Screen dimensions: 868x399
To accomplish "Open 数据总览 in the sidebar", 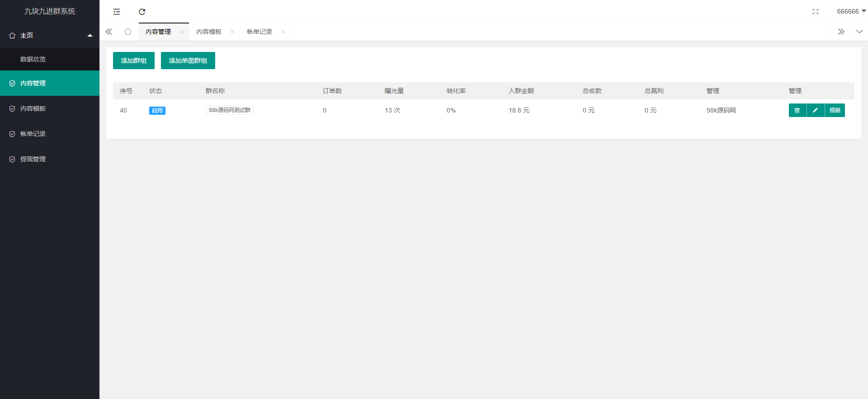I will point(50,59).
